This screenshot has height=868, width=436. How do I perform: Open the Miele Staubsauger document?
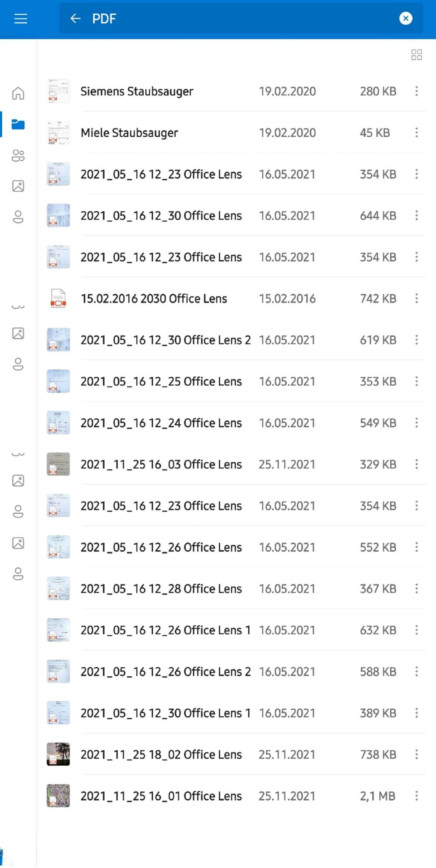click(x=129, y=133)
